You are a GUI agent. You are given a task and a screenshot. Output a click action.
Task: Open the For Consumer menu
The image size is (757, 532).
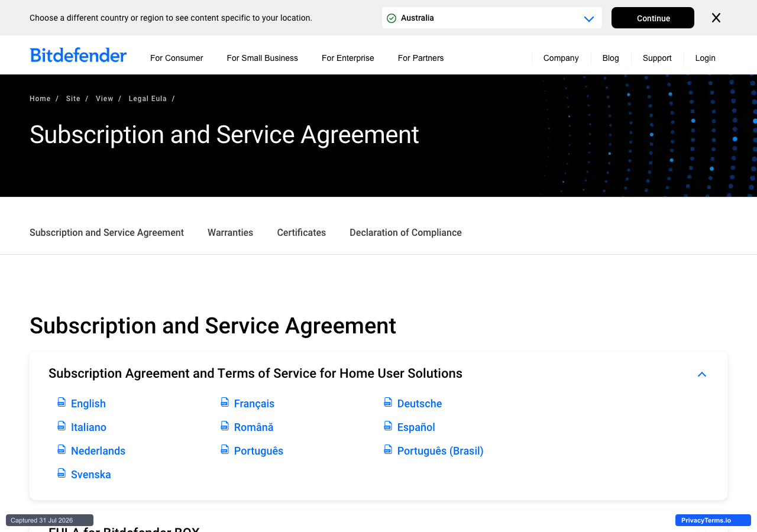(177, 58)
